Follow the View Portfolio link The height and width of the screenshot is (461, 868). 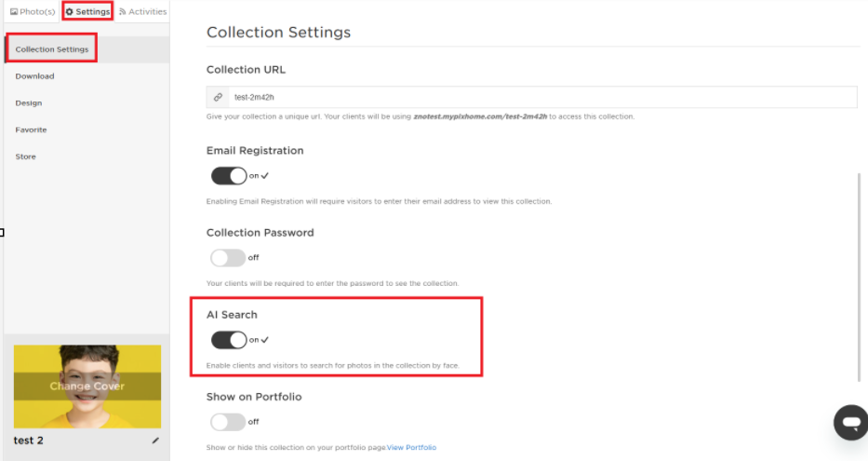coord(411,448)
